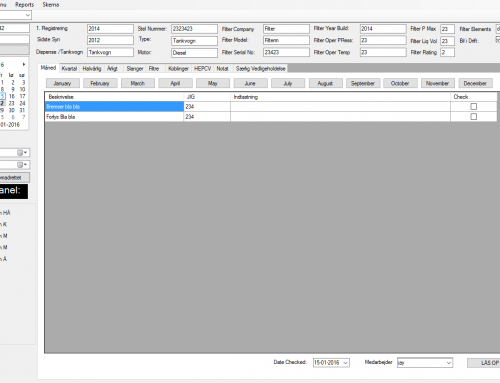This screenshot has width=500, height=383.
Task: Select the Slanger tab
Action: pos(135,69)
